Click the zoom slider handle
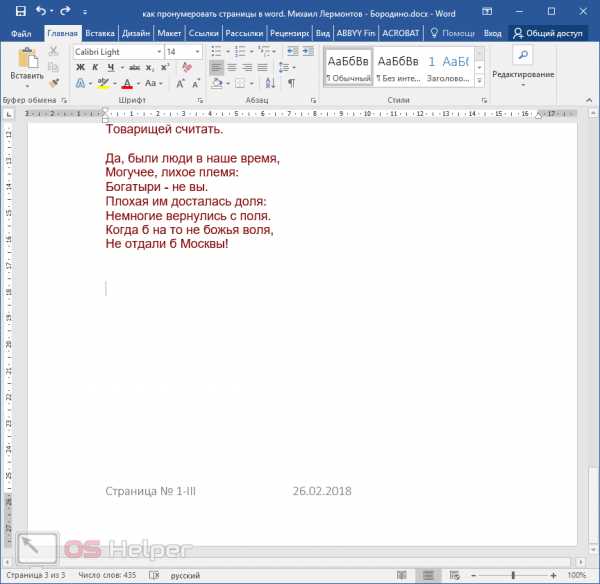Image resolution: width=600 pixels, height=584 pixels. coord(513,575)
